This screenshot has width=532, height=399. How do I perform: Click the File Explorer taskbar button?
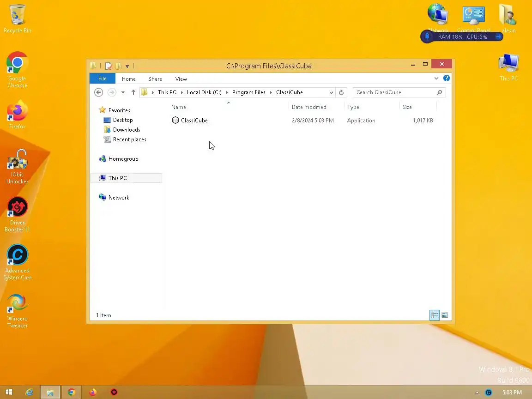pos(50,392)
